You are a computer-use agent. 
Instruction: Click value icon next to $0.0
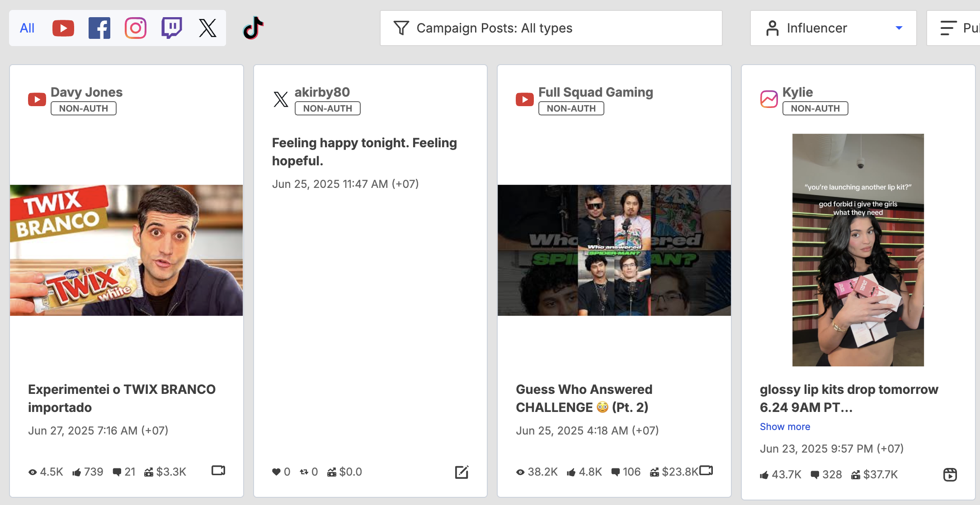[x=332, y=472]
